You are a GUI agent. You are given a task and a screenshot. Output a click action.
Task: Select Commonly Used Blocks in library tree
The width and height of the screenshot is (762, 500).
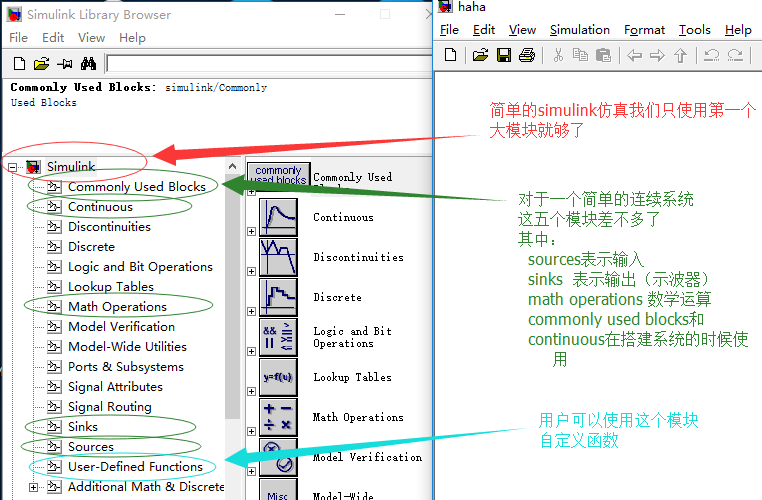click(x=137, y=187)
